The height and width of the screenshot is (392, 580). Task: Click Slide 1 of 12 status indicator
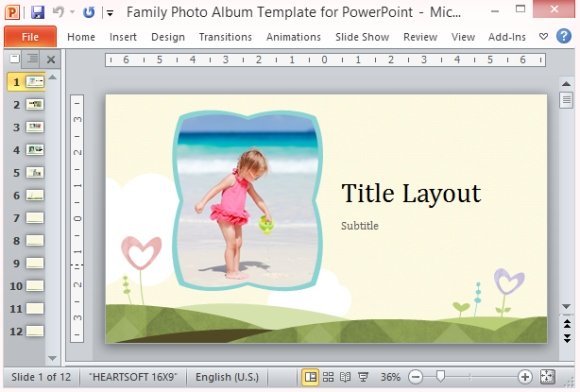pyautogui.click(x=41, y=377)
